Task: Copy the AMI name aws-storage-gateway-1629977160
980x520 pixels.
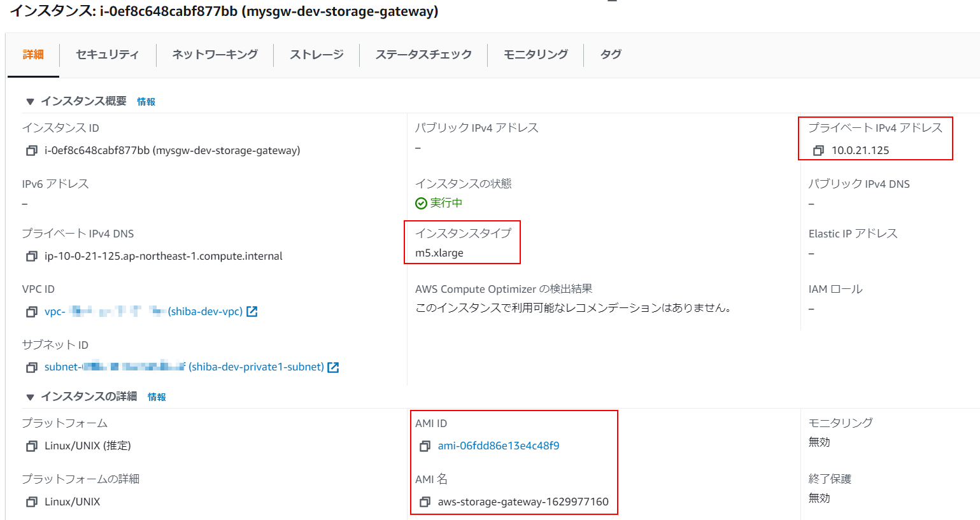Action: click(x=425, y=502)
